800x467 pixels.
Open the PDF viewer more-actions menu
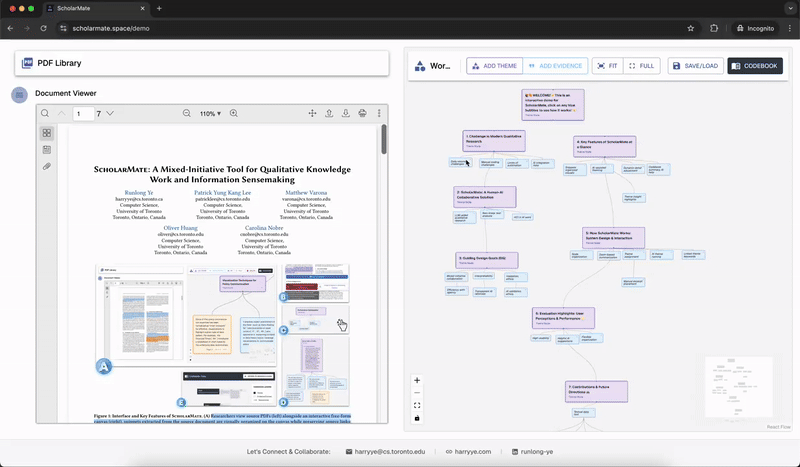tap(379, 114)
